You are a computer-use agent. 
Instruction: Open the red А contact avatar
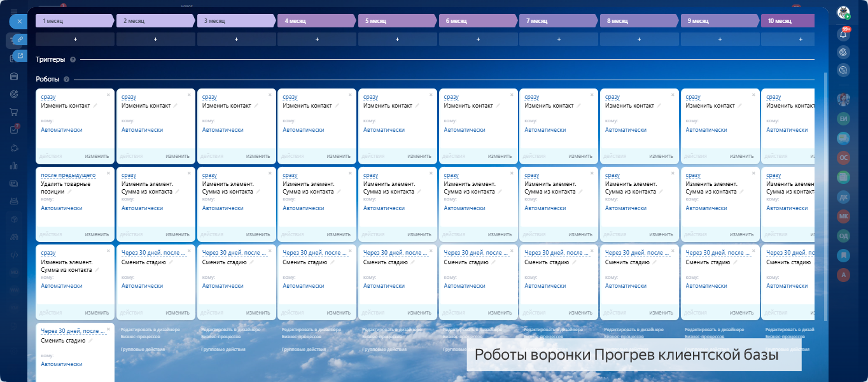pyautogui.click(x=844, y=274)
